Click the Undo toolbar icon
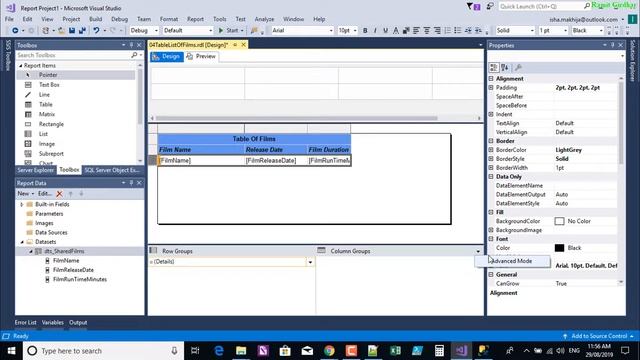Viewport: 640px width, 360px height. (x=96, y=31)
